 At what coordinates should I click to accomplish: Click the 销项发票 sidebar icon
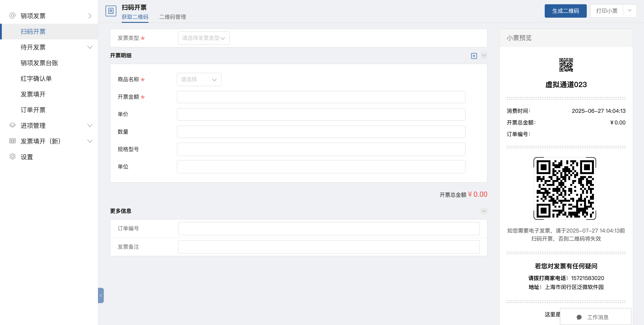tap(12, 16)
